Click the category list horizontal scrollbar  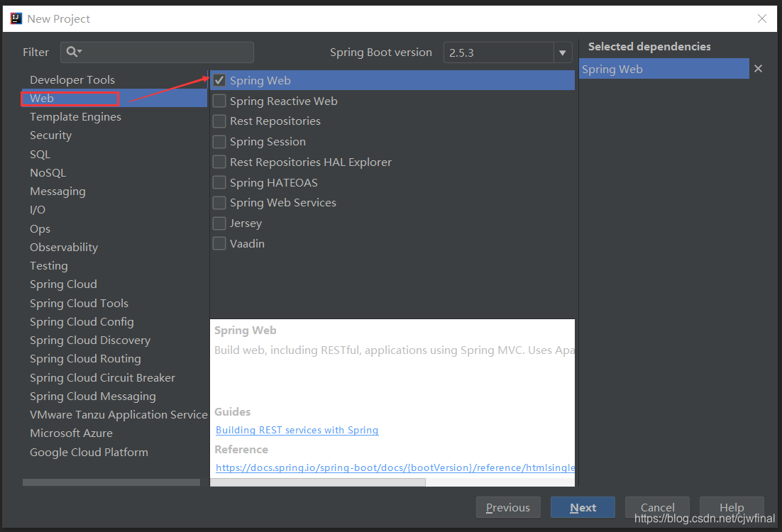[111, 482]
